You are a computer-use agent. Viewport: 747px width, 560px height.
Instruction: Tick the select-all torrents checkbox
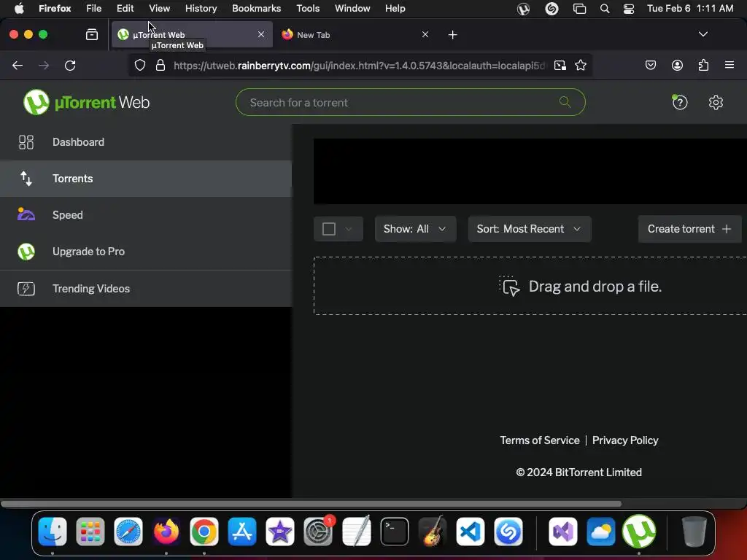(329, 229)
